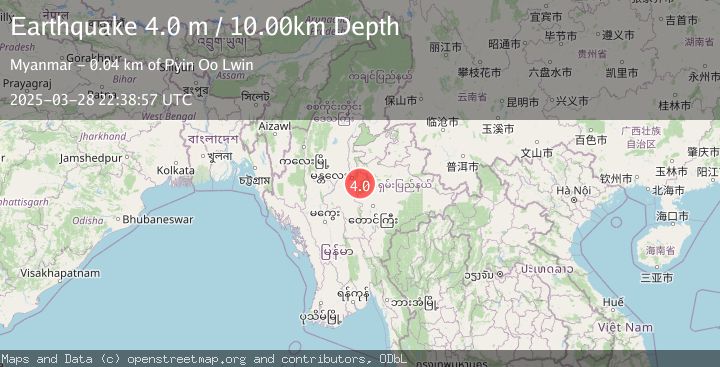Click the 玉溪市 city label

[x=498, y=130]
